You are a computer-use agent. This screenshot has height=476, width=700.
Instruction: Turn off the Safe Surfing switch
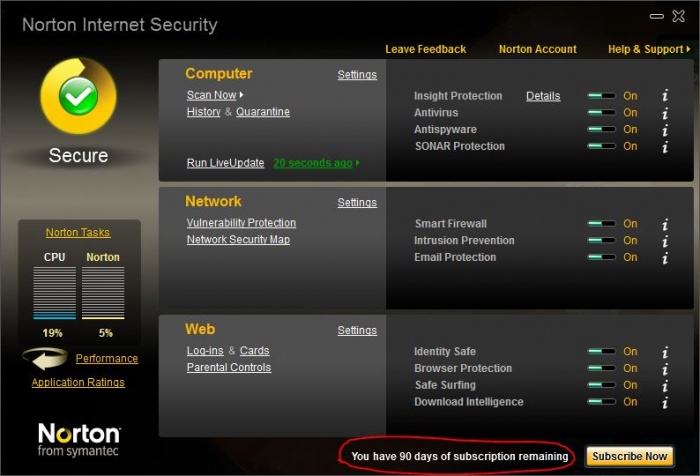click(601, 385)
